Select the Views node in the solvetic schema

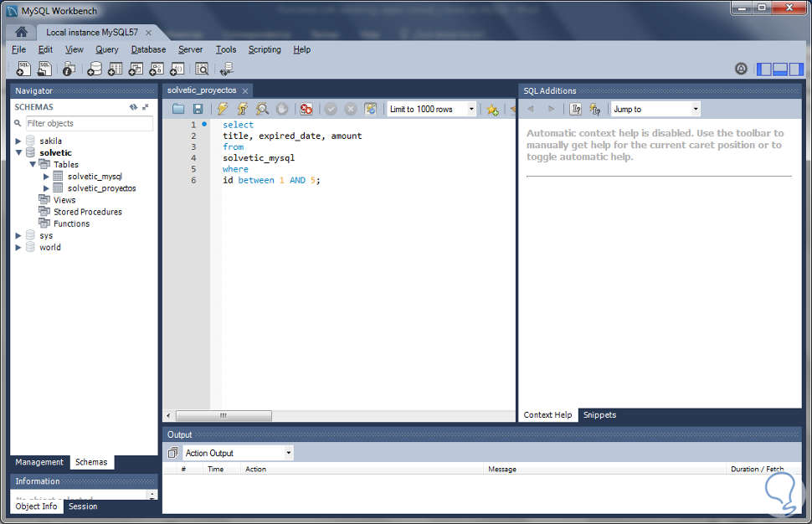64,200
